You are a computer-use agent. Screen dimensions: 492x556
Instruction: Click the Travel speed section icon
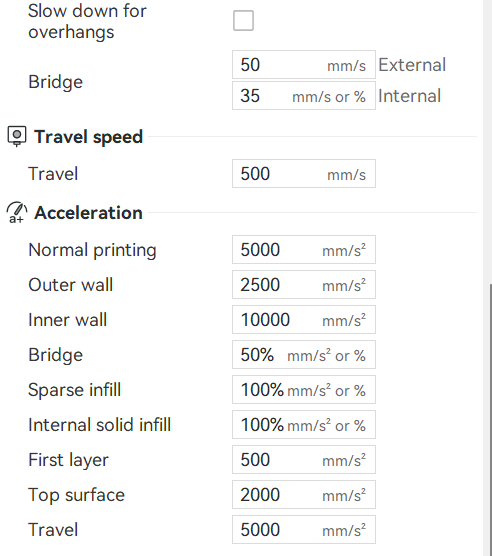[17, 136]
